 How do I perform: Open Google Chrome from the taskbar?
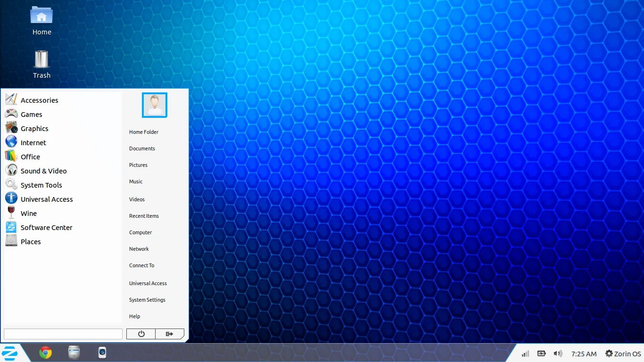tap(45, 352)
